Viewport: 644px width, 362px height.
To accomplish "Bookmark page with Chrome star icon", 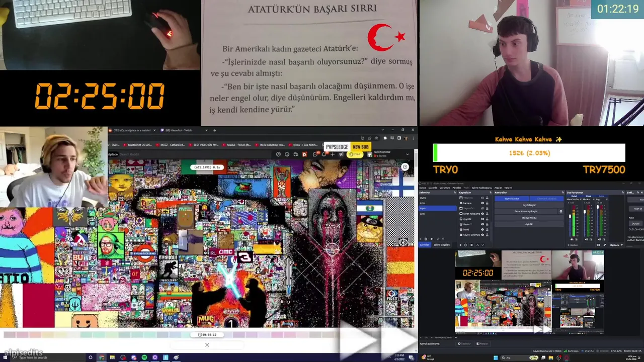I will click(376, 138).
